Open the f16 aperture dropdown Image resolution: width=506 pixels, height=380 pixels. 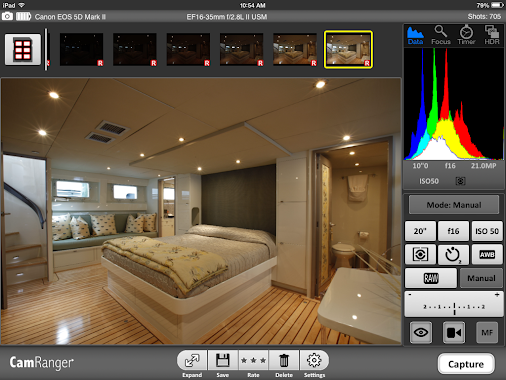[453, 231]
